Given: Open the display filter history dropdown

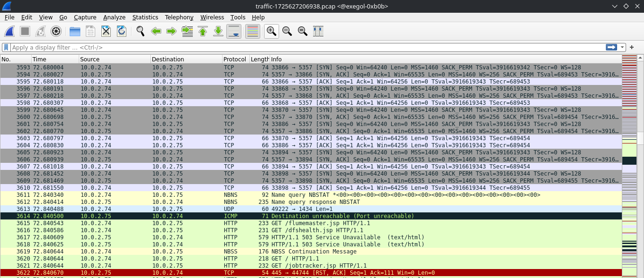Looking at the screenshot, I should pyautogui.click(x=623, y=47).
